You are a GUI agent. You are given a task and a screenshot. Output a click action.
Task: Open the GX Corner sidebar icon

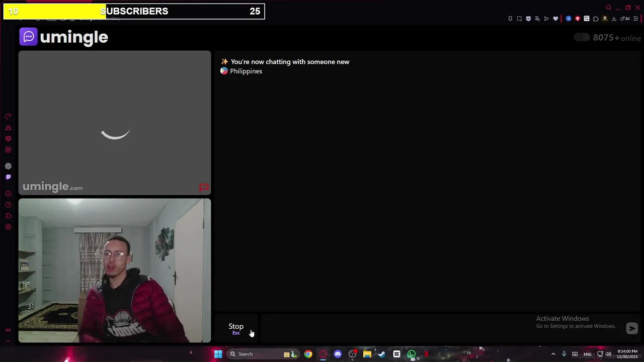(x=8, y=330)
